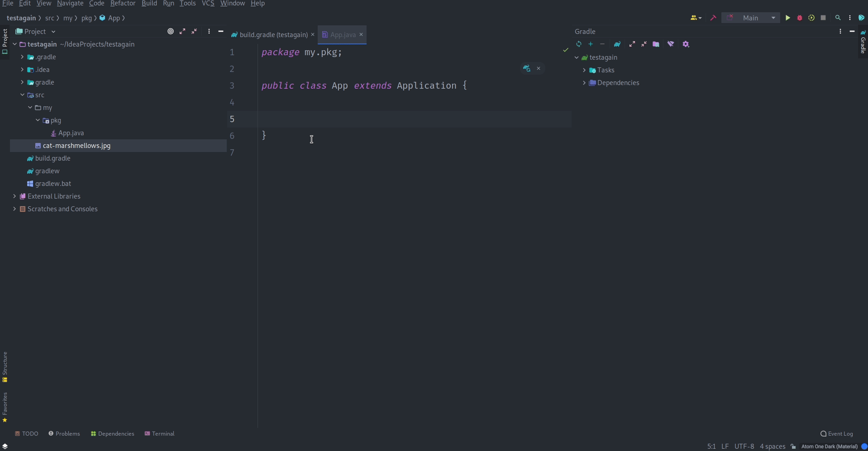Open Gradle build tool settings gear
Viewport: 868px width, 451px height.
pyautogui.click(x=686, y=44)
